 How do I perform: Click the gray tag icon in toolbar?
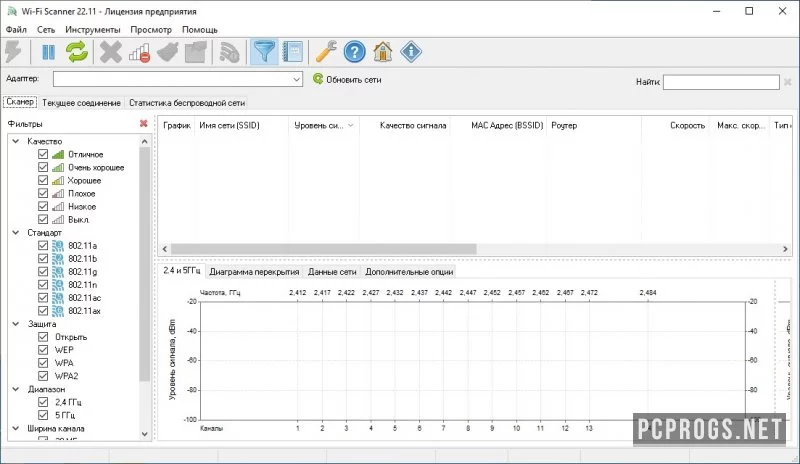coord(167,52)
